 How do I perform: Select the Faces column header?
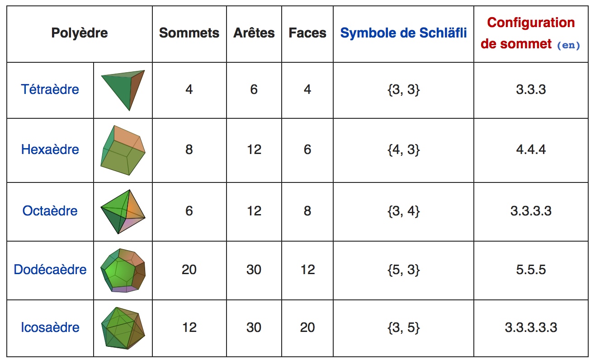click(x=307, y=33)
